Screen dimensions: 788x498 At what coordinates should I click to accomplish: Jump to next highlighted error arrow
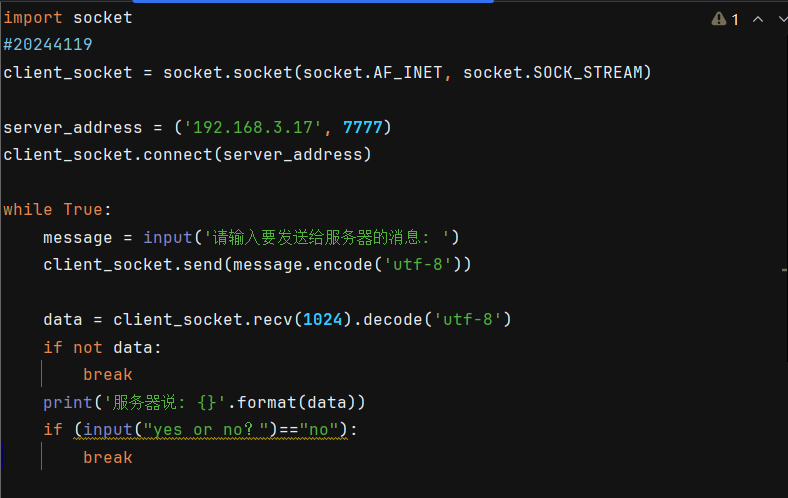782,20
